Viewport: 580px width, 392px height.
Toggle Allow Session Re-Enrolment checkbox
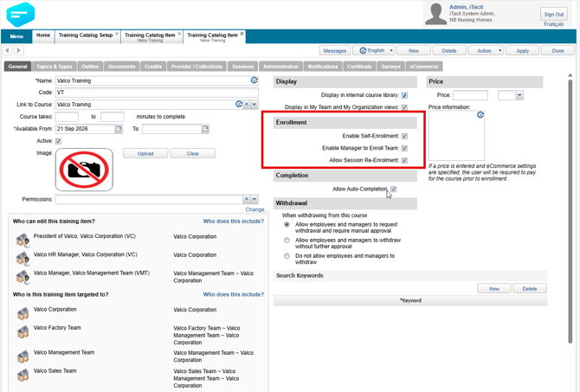pyautogui.click(x=404, y=160)
